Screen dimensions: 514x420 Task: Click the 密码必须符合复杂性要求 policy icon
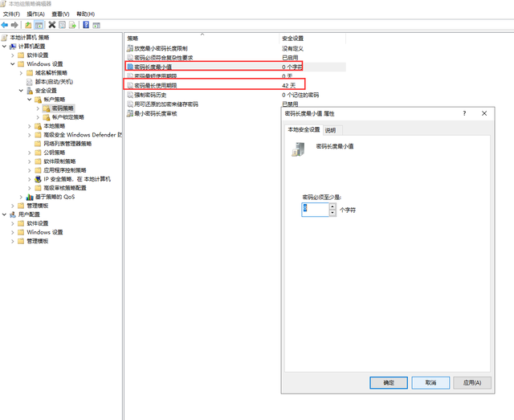[130, 58]
